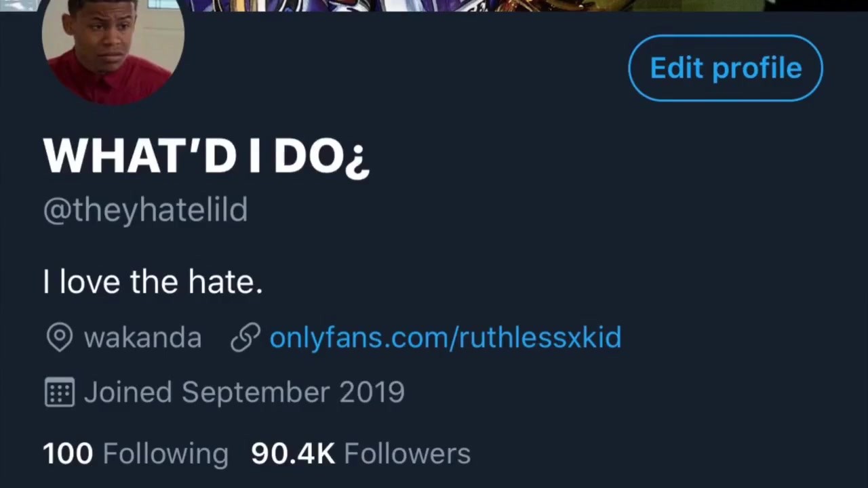The height and width of the screenshot is (488, 868).
Task: Select the location pin icon
Action: [x=59, y=338]
